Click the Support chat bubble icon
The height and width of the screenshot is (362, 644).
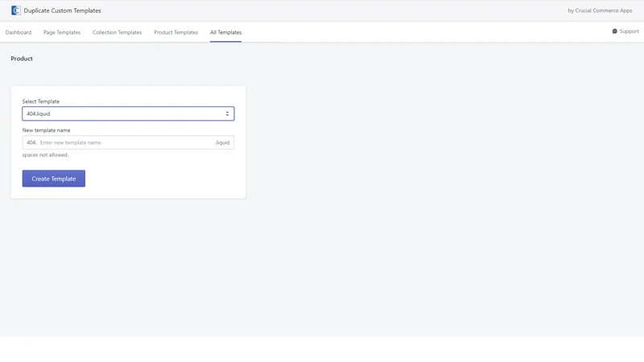[614, 31]
